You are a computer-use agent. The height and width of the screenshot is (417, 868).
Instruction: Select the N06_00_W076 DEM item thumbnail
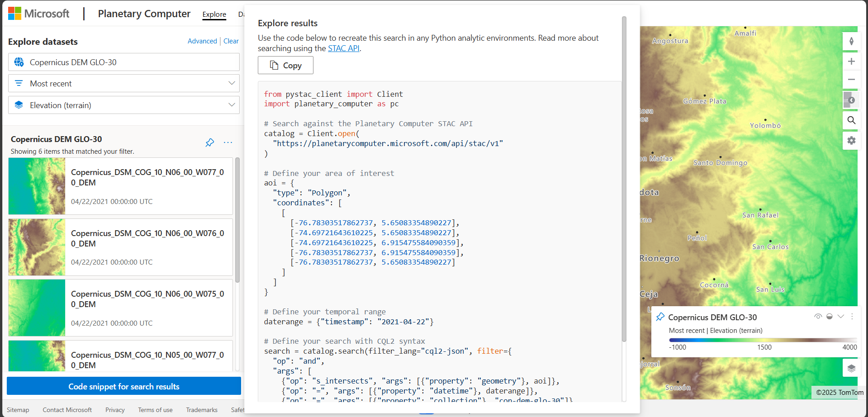37,247
